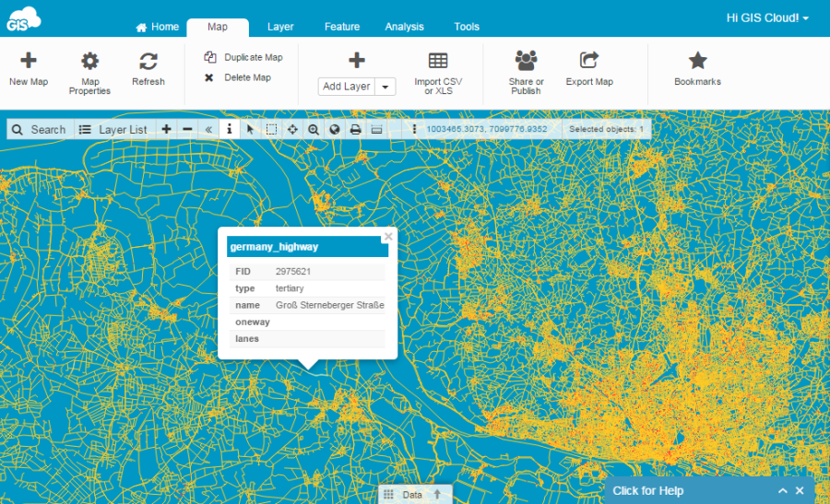Select the rectangle selection tool
Screen dimensions: 830x504
click(x=271, y=130)
